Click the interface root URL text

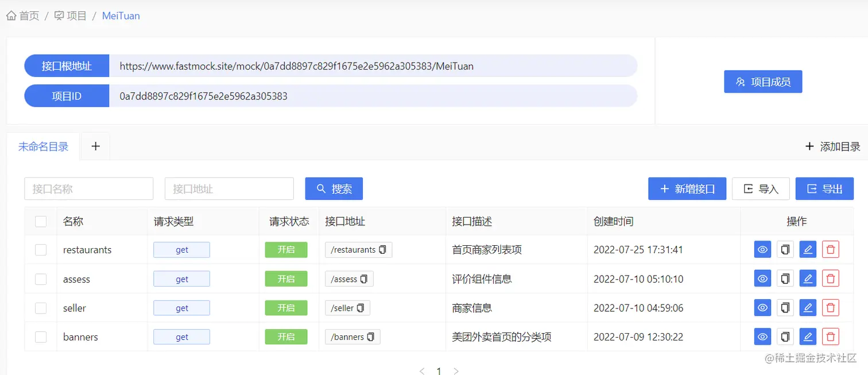[297, 66]
